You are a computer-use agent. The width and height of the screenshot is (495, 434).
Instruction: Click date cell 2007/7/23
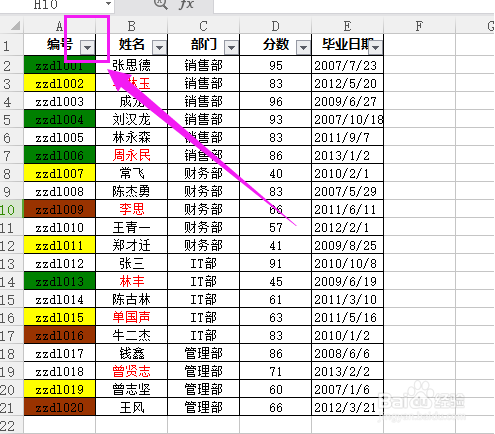coord(348,66)
